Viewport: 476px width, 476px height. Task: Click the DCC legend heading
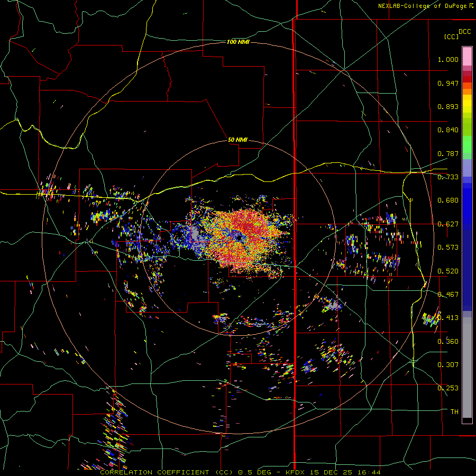(x=464, y=32)
